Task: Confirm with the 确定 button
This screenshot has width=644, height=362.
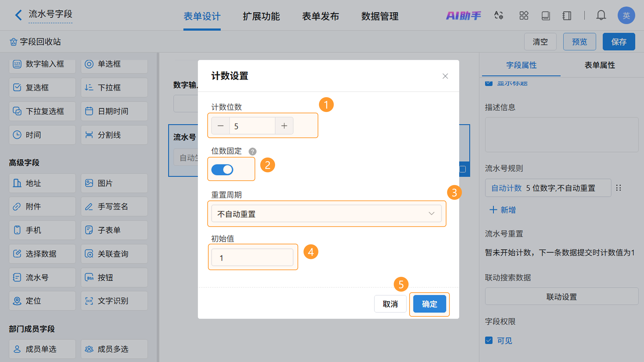Action: [429, 304]
